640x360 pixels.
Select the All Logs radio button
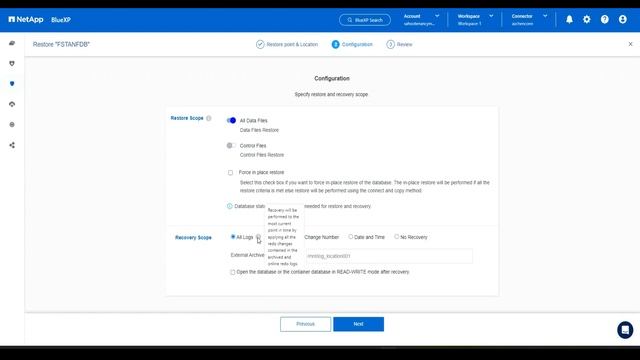pos(233,237)
